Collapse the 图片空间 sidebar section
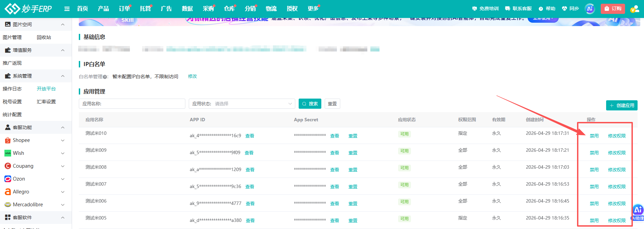Screen dimensions: 644x229 click(x=63, y=24)
